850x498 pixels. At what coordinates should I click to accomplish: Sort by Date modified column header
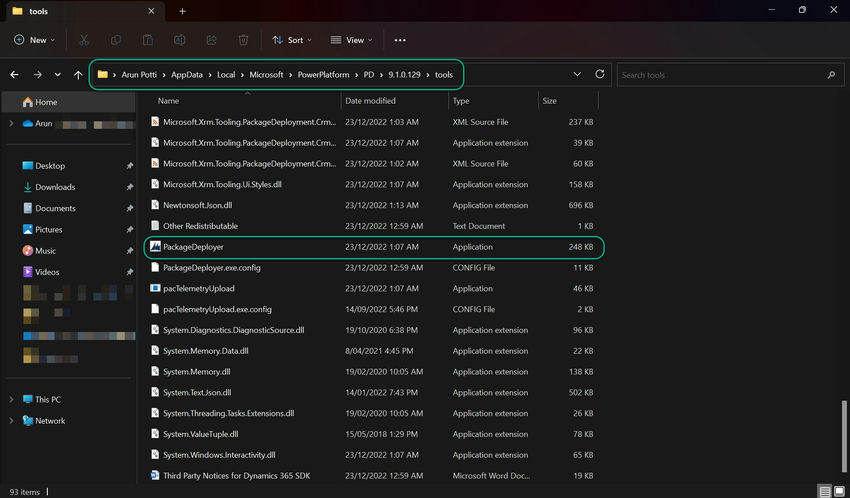click(395, 101)
